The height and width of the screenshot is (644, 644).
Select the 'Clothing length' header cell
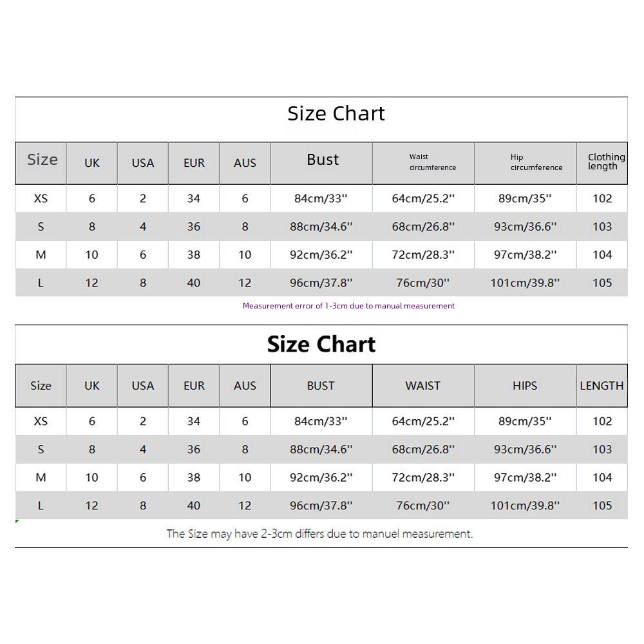click(602, 163)
